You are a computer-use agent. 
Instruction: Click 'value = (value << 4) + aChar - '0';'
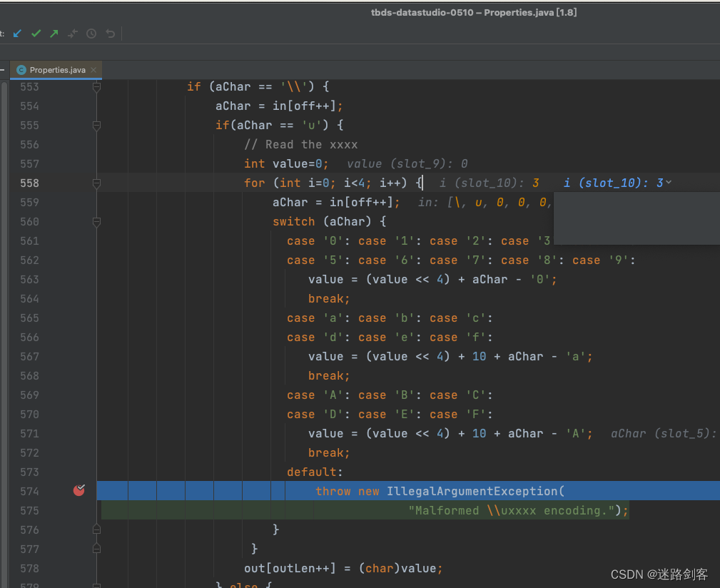[432, 280]
